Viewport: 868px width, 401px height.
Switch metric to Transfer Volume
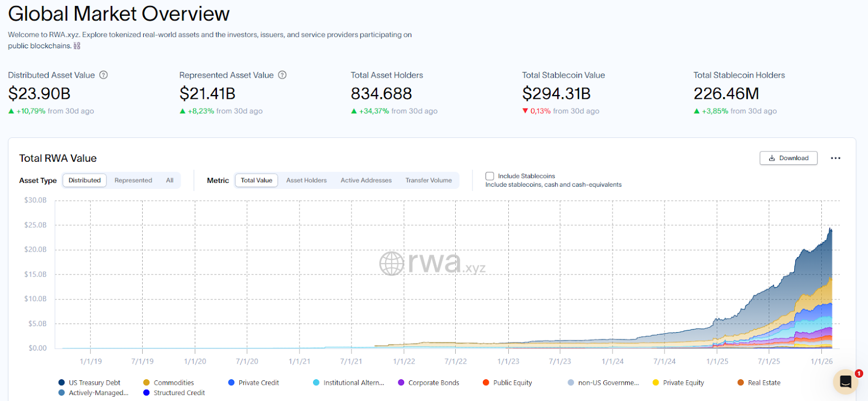coord(429,181)
